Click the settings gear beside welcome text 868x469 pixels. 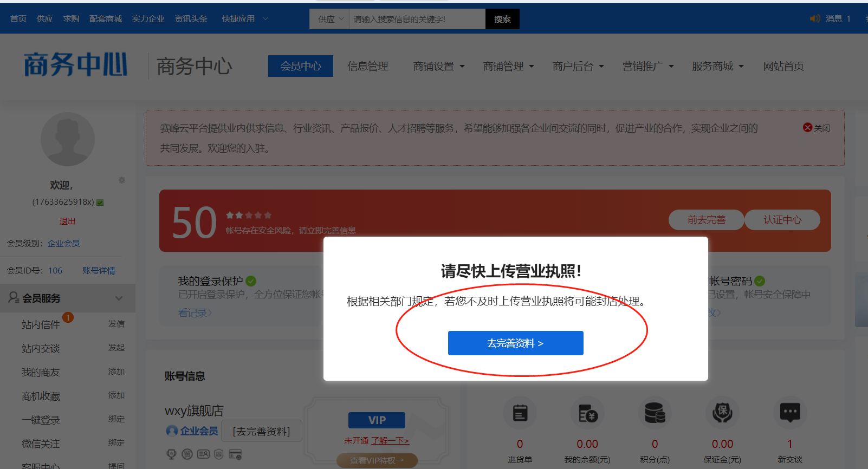[122, 180]
